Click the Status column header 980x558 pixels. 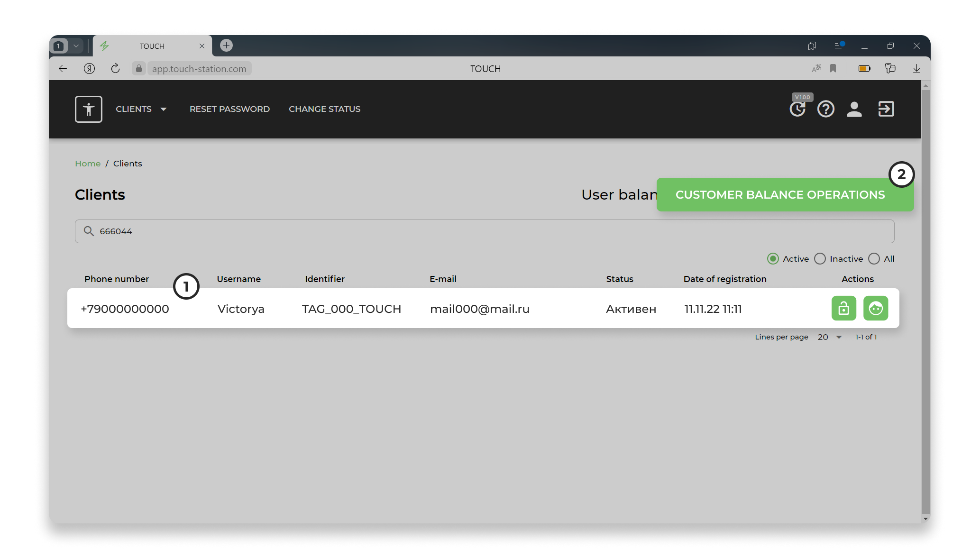[x=619, y=279]
